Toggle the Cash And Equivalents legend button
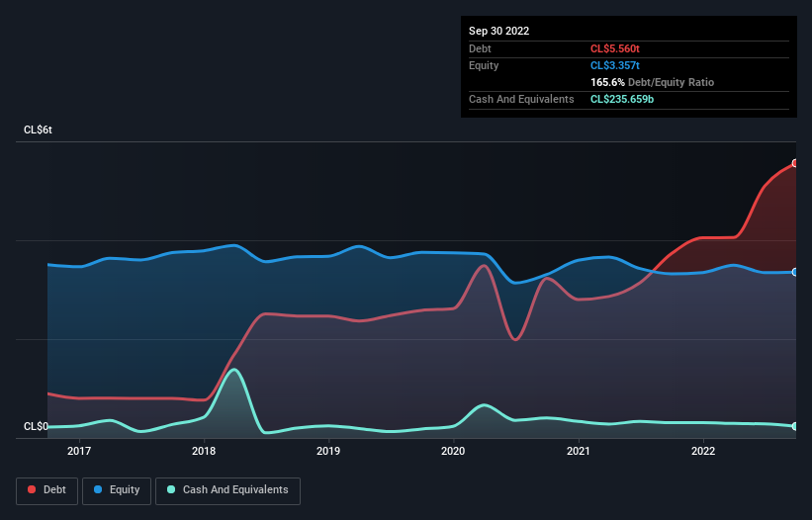The image size is (812, 520). tap(227, 490)
